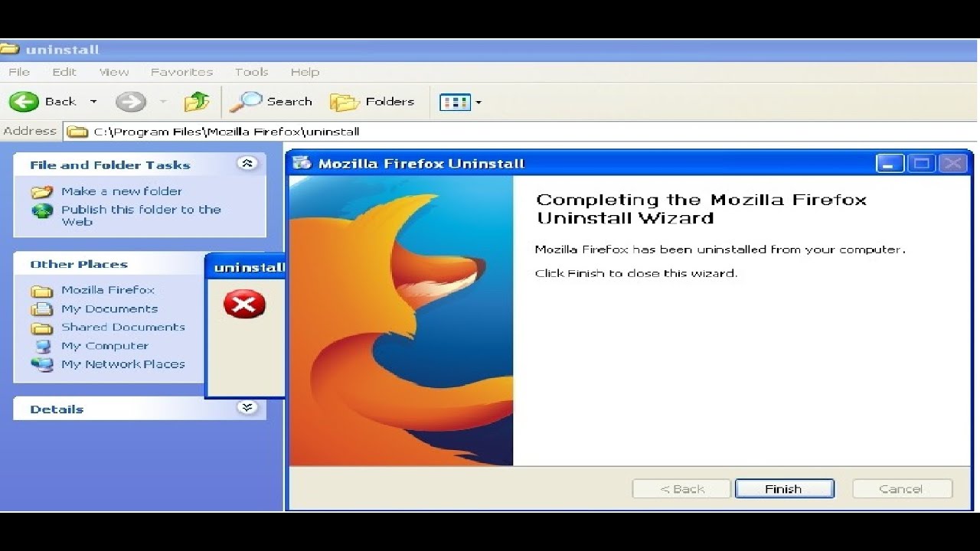Click the Shared Documents folder icon
The height and width of the screenshot is (551, 980).
41,328
